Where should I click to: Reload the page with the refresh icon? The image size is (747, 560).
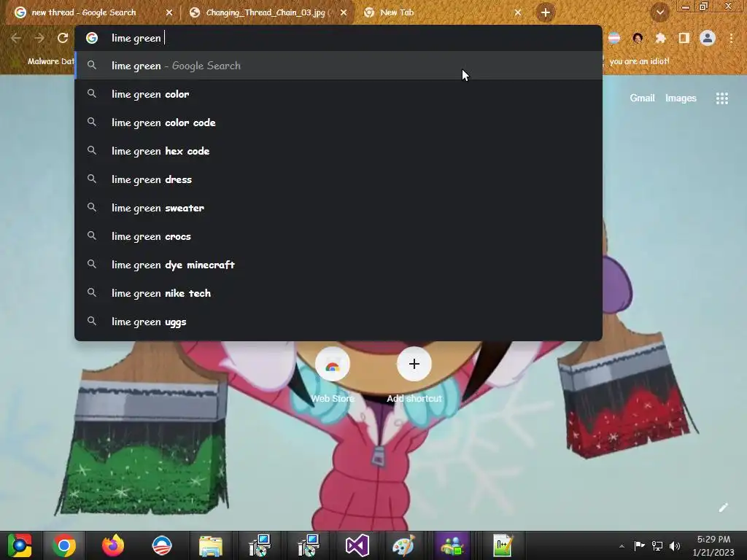click(x=63, y=38)
